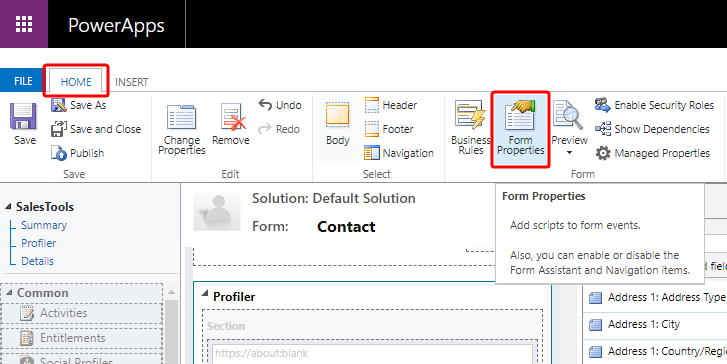
Task: Expand the Preview dropdown arrow
Action: coord(569,153)
